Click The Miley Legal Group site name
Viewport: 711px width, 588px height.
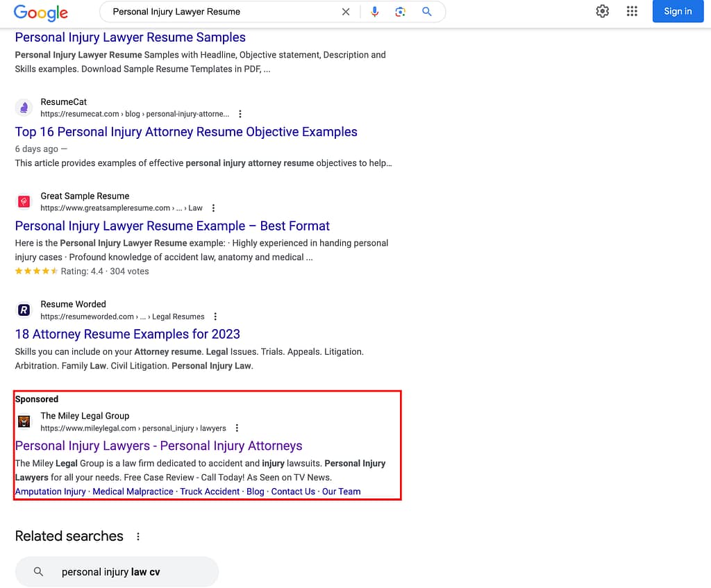(85, 416)
